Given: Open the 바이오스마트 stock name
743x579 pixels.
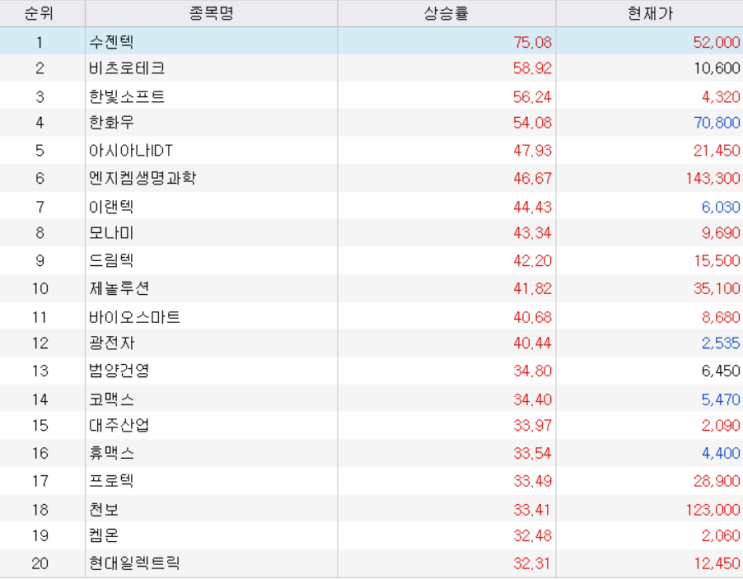Looking at the screenshot, I should pyautogui.click(x=135, y=317).
